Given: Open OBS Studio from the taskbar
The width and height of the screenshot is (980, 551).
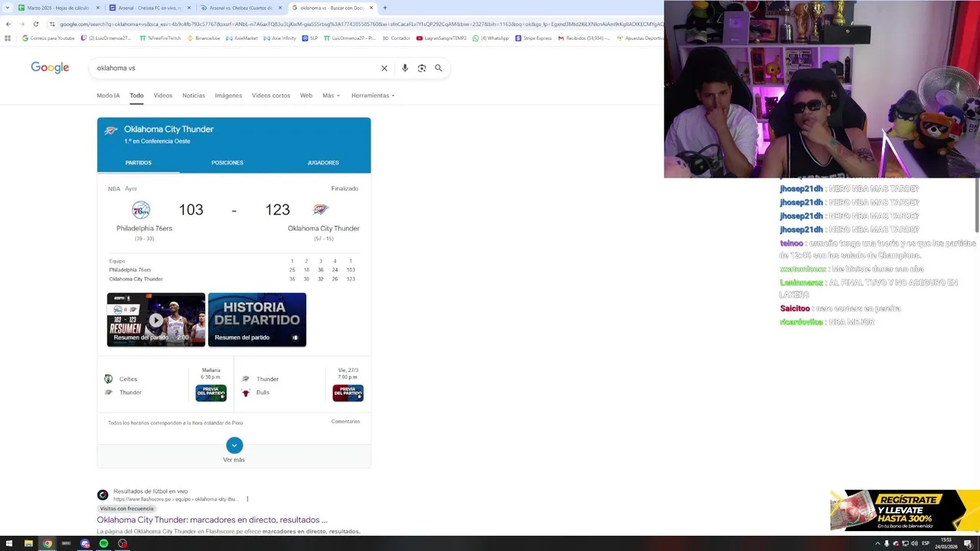Looking at the screenshot, I should click(x=122, y=543).
